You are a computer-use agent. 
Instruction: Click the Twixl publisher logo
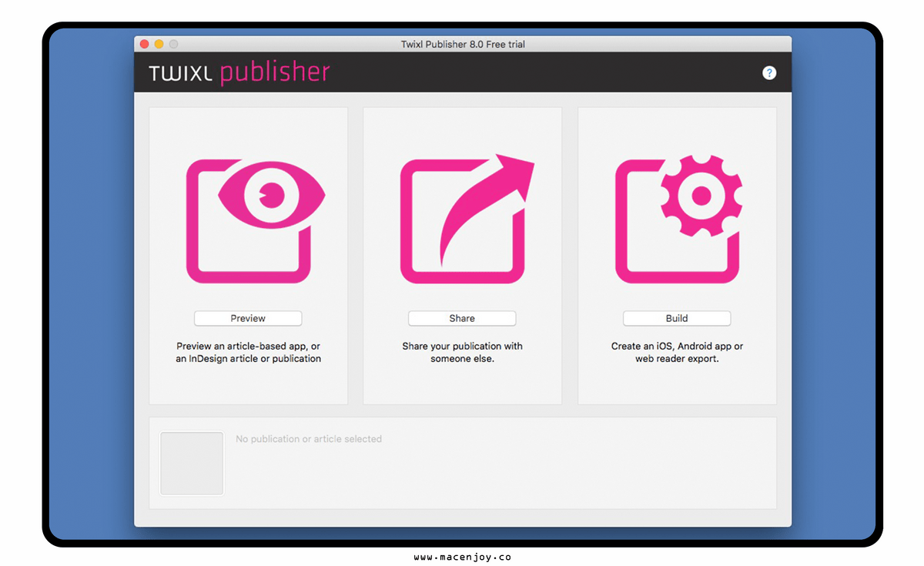pyautogui.click(x=239, y=73)
